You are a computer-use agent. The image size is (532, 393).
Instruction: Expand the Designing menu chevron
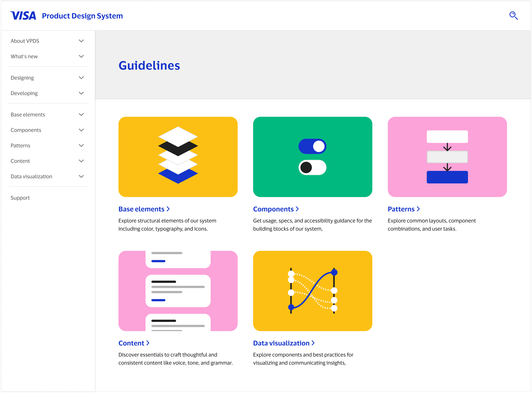(x=81, y=78)
